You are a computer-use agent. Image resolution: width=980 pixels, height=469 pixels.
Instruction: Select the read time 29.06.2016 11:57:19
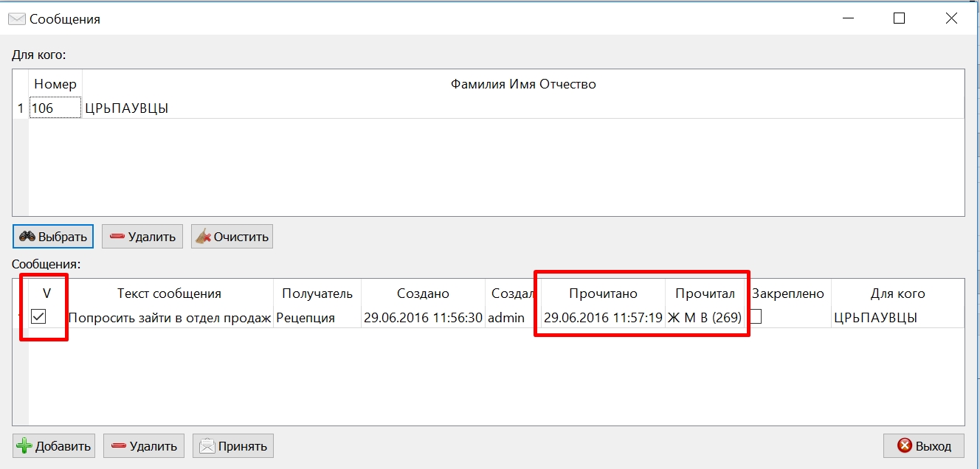click(x=603, y=318)
